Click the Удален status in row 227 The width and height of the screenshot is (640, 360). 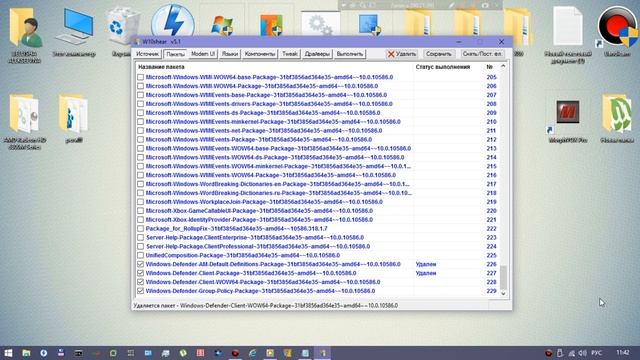426,273
